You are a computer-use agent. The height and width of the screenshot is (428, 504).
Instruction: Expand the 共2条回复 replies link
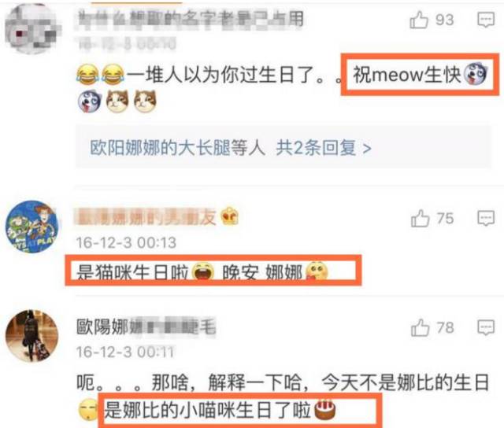click(324, 148)
